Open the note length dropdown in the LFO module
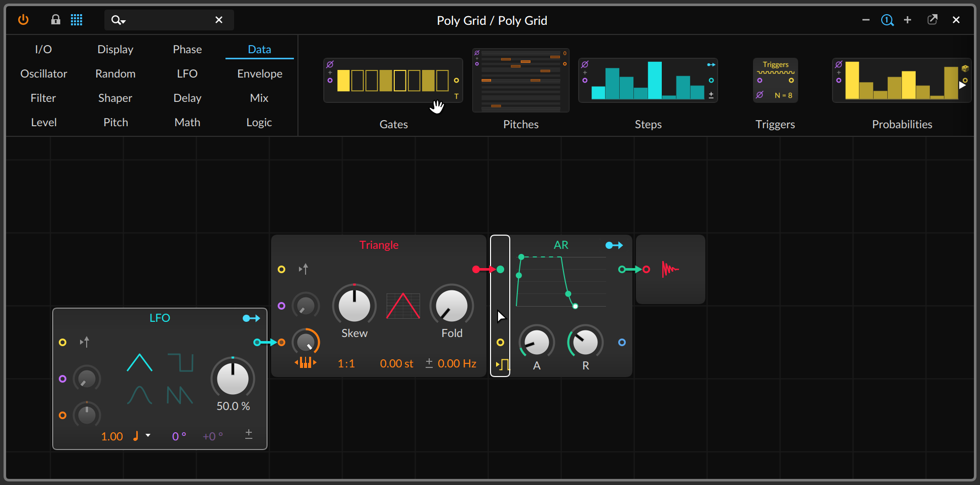The image size is (980, 485). (x=141, y=436)
